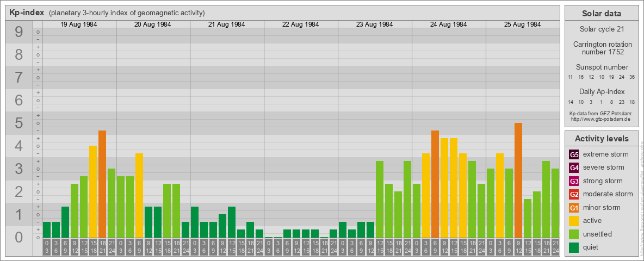Click the orange 6-9 bar on 24 Aug
Screen dimensions: 644x261
(435, 184)
